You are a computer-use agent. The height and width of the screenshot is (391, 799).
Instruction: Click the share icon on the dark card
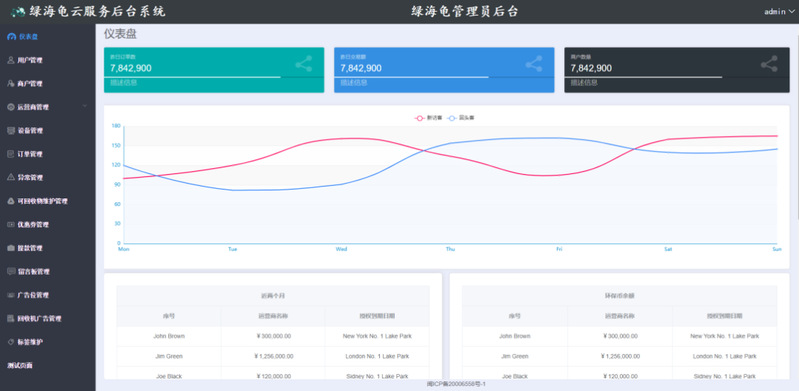pos(769,64)
